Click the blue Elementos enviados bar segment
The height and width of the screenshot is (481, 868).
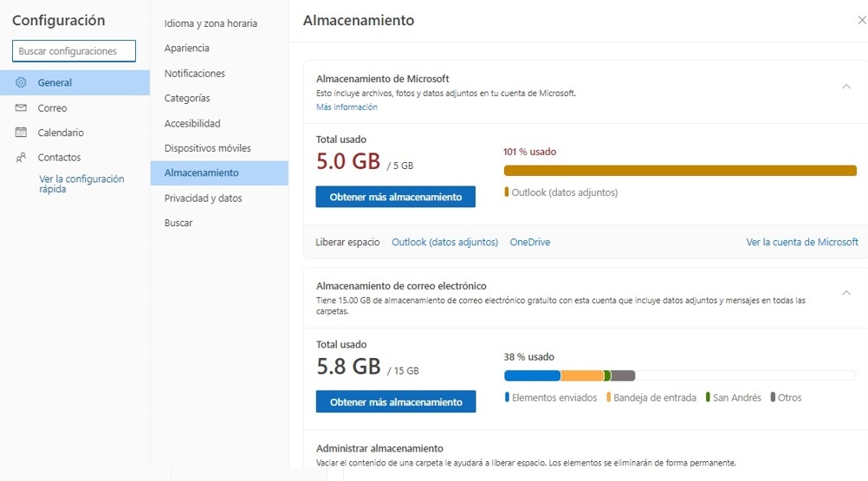pyautogui.click(x=533, y=376)
